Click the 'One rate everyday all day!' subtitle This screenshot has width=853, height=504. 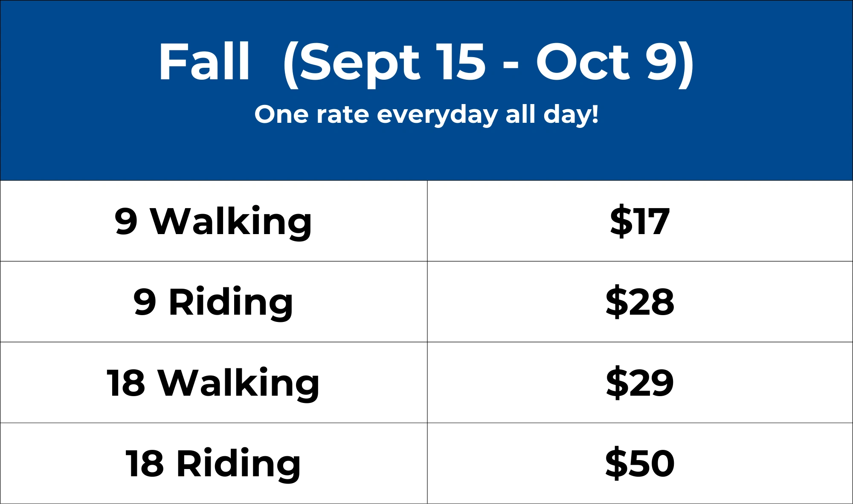pos(426,114)
